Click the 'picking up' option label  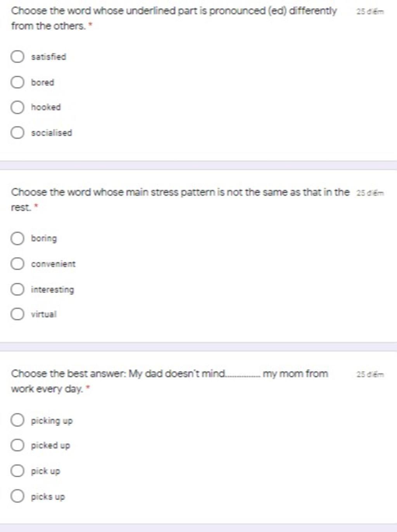[52, 421]
